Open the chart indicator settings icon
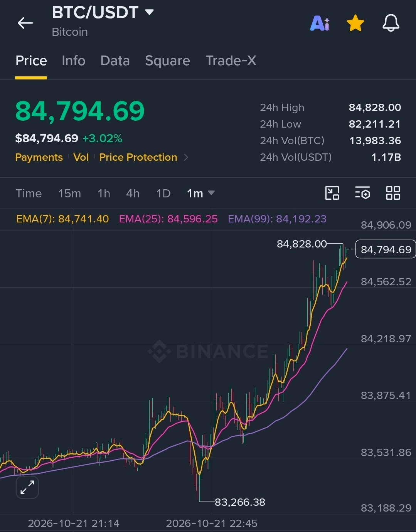 [362, 193]
